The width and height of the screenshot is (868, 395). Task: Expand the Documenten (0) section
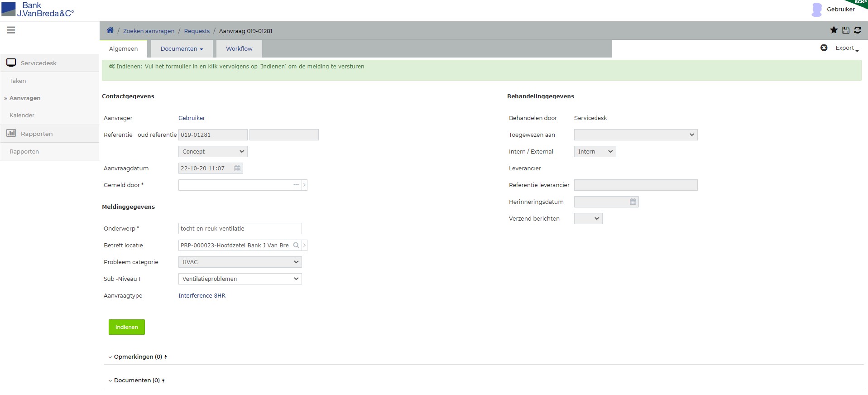(x=136, y=381)
